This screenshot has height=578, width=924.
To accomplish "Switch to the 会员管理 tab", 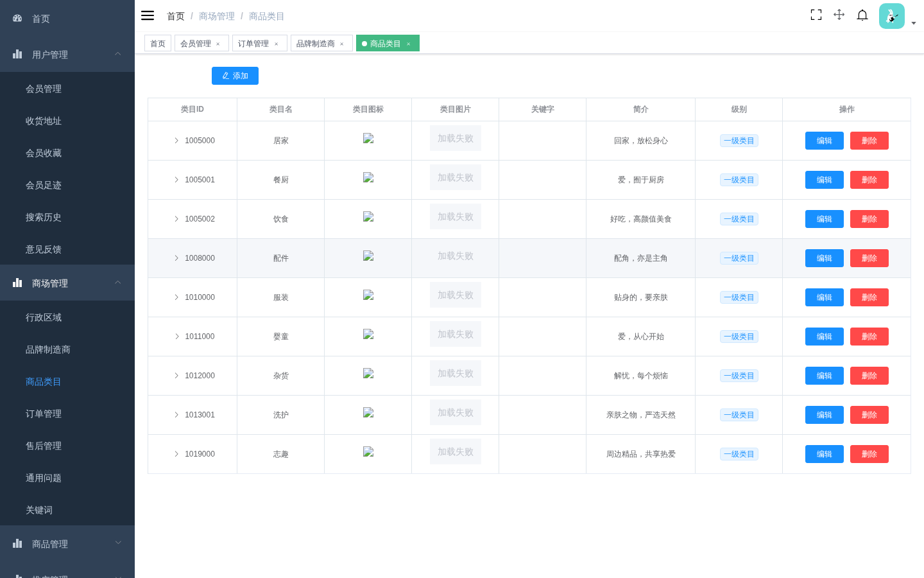I will [x=196, y=44].
